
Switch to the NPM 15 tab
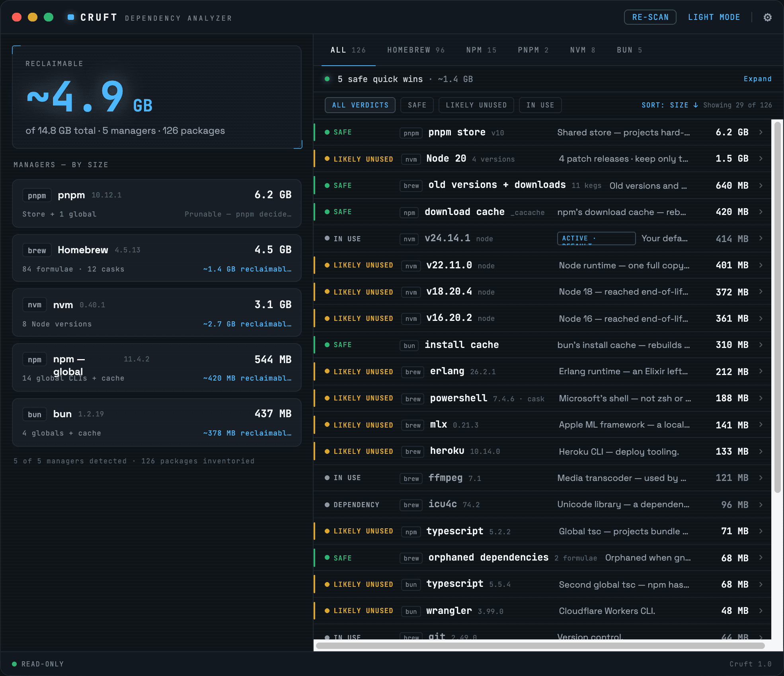tap(481, 50)
